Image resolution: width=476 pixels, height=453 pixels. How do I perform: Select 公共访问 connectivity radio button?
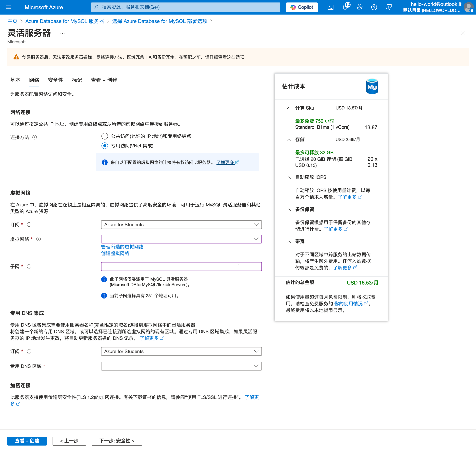click(x=105, y=136)
